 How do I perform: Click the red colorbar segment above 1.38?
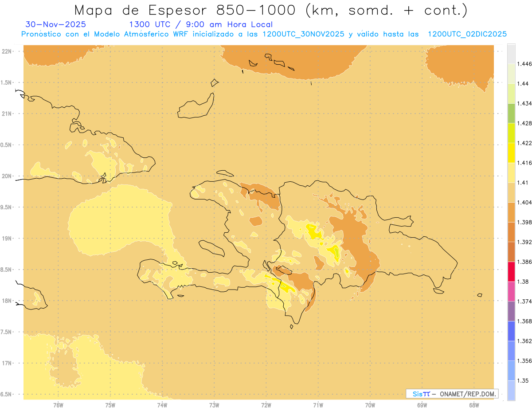(x=511, y=272)
